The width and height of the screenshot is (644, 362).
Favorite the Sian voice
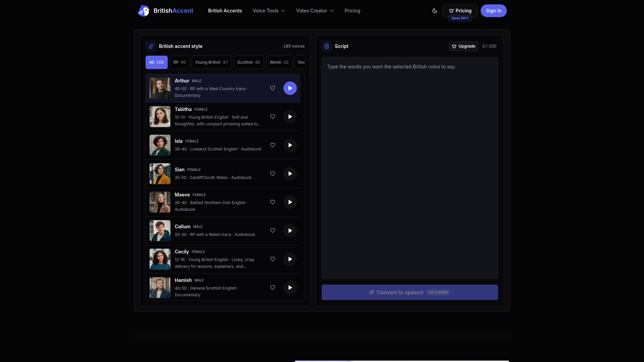273,174
